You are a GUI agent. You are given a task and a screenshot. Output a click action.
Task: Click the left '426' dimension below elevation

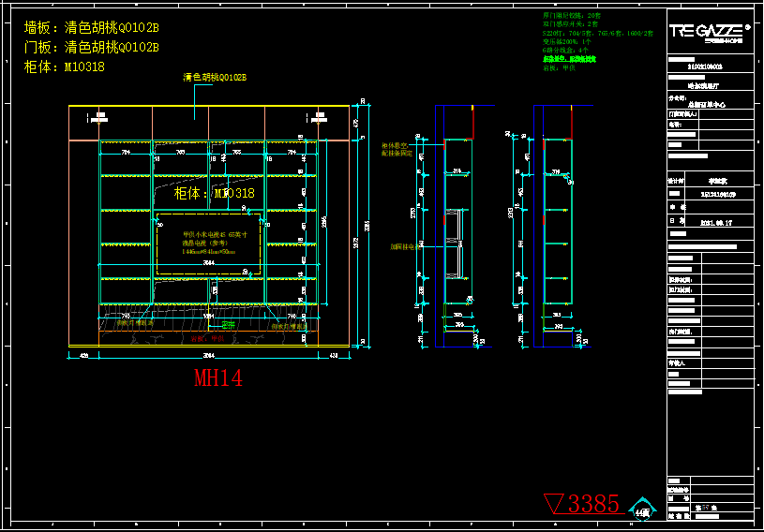(x=83, y=355)
